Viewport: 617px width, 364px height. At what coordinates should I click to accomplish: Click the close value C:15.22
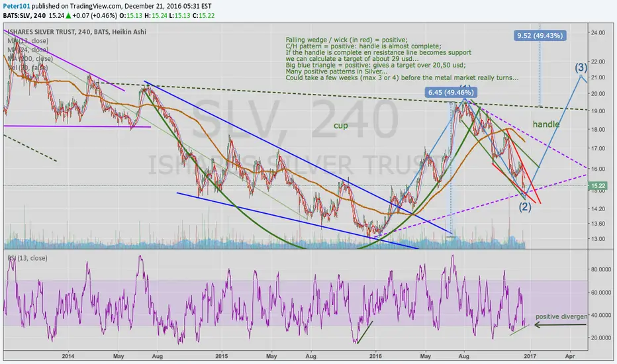pos(203,16)
